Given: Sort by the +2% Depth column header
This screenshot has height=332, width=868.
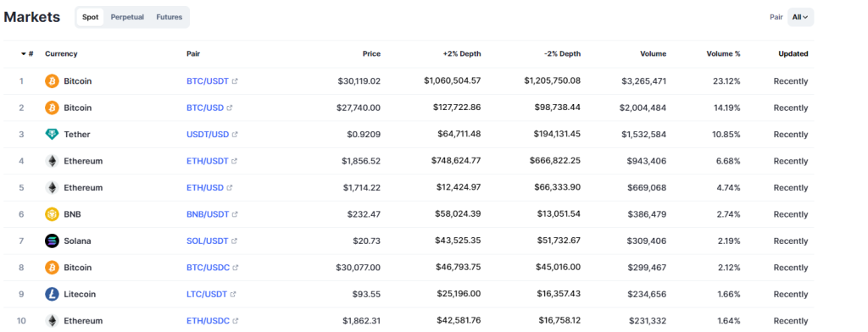Looking at the screenshot, I should click(462, 53).
